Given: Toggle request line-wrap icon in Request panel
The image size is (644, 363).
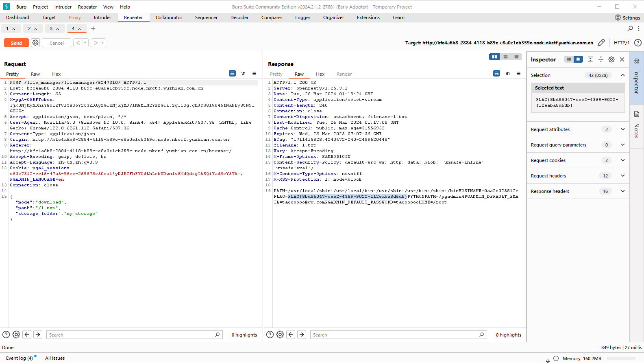Looking at the screenshot, I should [x=232, y=74].
